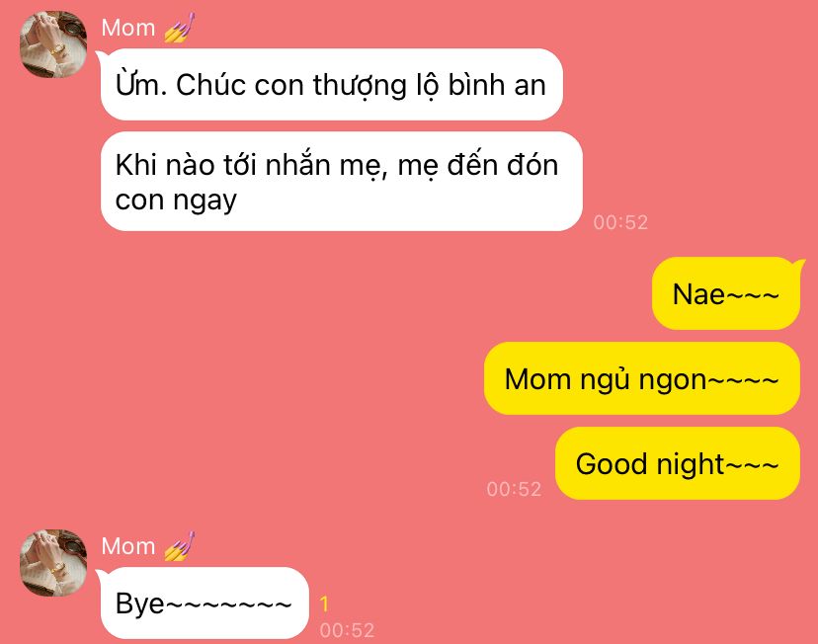This screenshot has height=644, width=818.
Task: Select the top Mom sender name
Action: point(128,28)
